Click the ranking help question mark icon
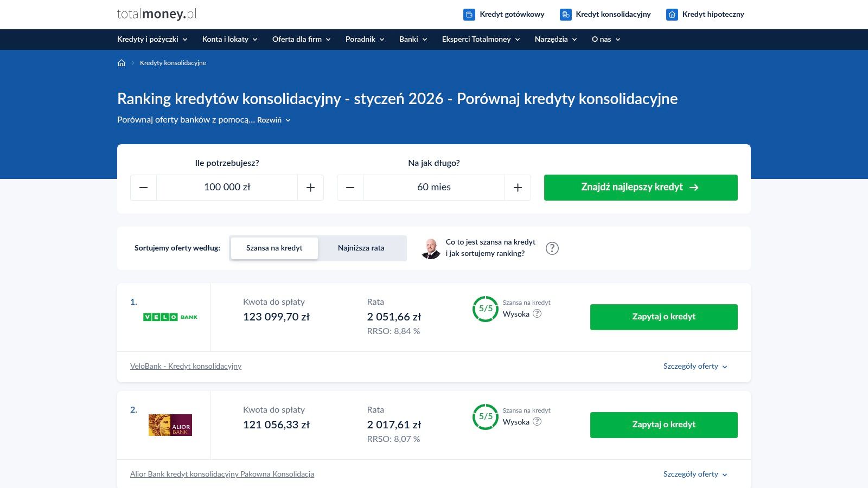The height and width of the screenshot is (488, 868). 552,248
